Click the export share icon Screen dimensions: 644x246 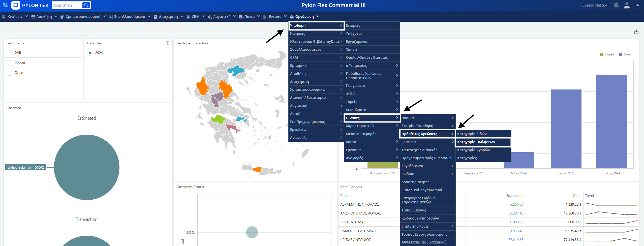pyautogui.click(x=636, y=32)
